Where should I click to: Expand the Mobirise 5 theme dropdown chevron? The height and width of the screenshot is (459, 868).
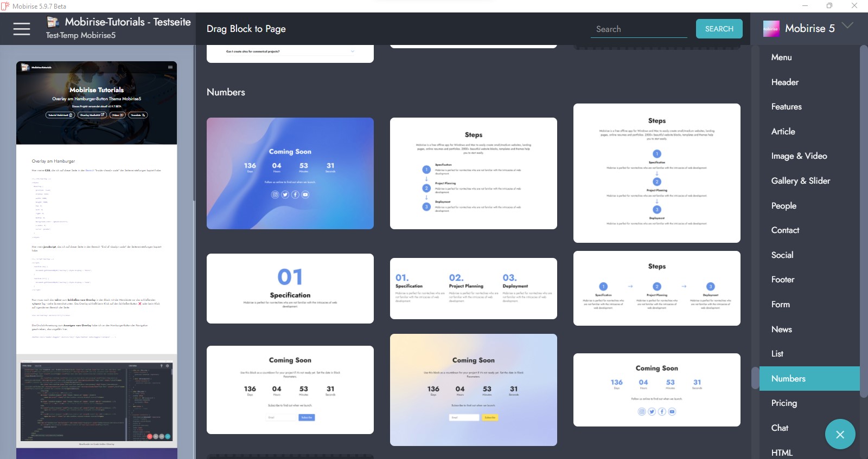(x=847, y=25)
